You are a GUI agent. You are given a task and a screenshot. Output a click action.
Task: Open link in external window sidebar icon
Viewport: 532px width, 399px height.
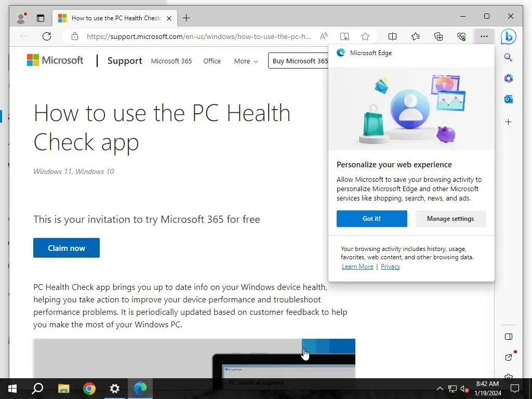click(509, 357)
